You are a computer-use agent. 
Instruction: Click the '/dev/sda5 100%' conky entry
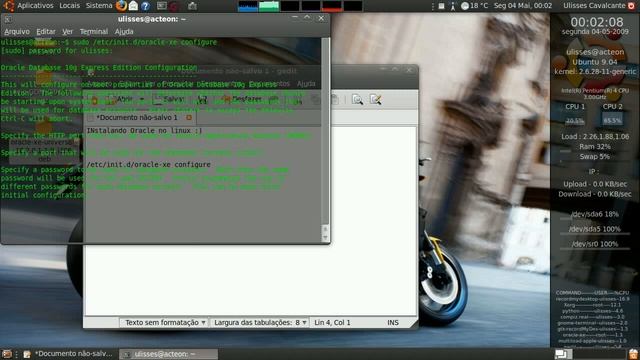click(x=595, y=229)
